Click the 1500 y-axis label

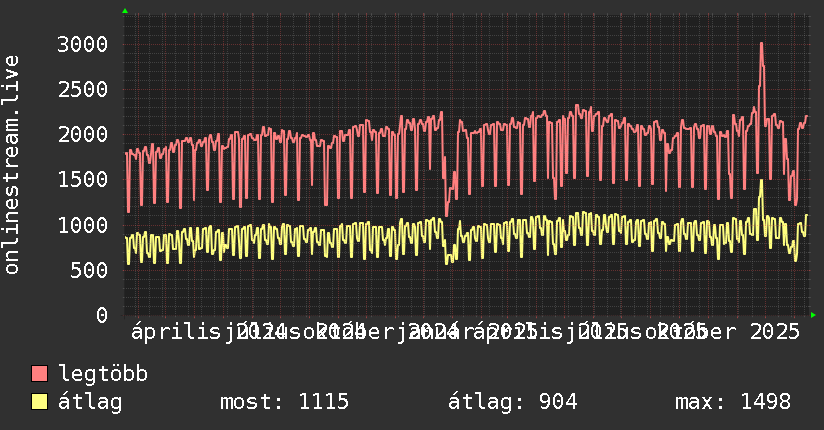point(83,180)
